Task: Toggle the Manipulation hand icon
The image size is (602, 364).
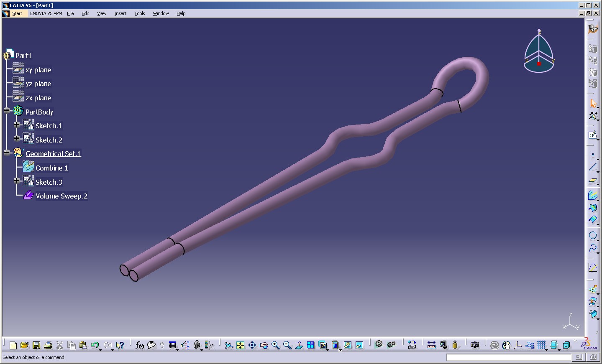Action: click(506, 345)
